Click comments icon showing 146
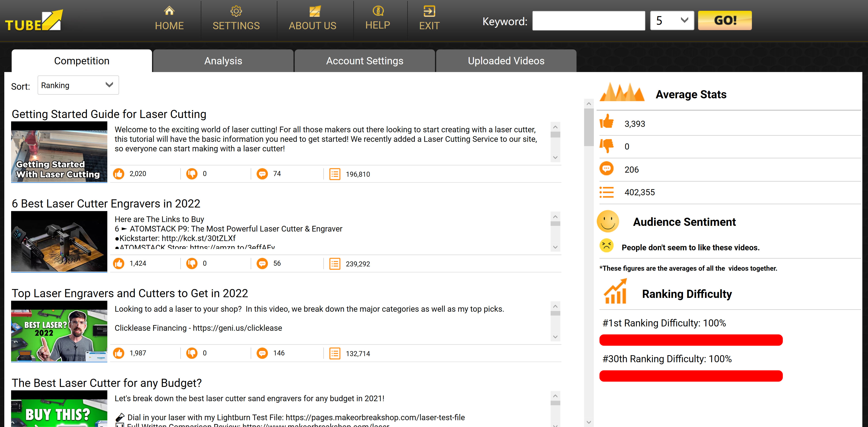 tap(262, 353)
